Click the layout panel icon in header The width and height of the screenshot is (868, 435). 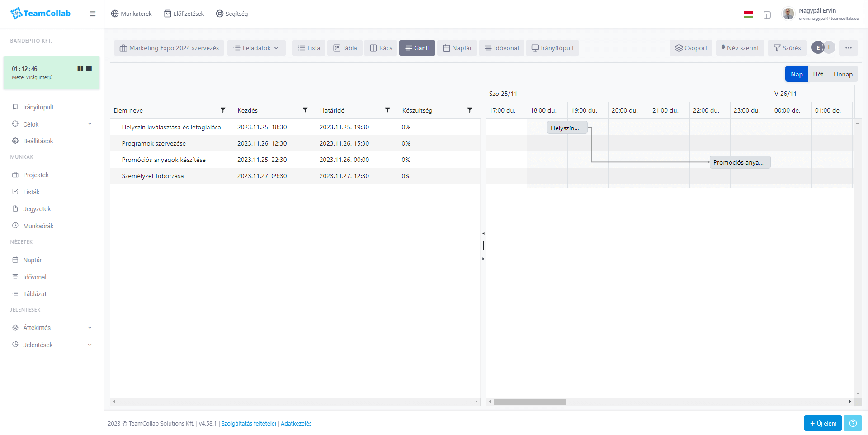(767, 15)
